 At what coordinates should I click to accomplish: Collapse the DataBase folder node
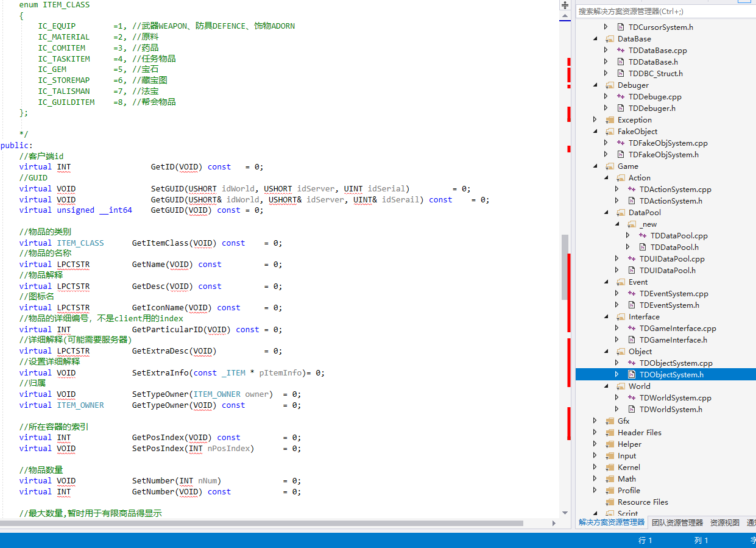coord(595,39)
